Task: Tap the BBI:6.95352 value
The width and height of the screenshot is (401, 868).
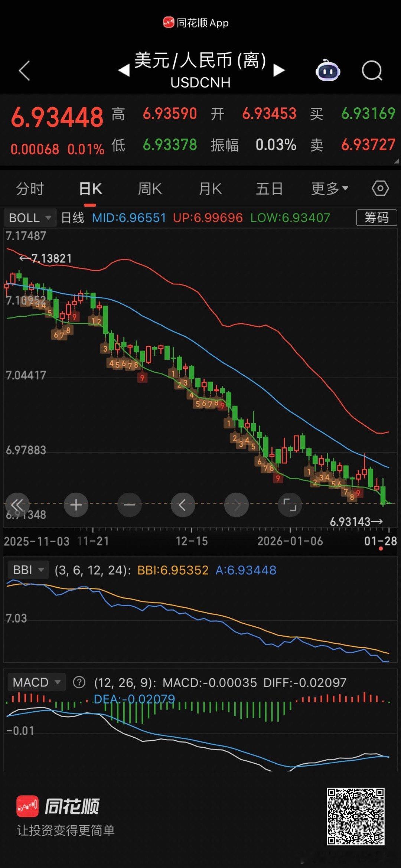Action: coord(173,570)
